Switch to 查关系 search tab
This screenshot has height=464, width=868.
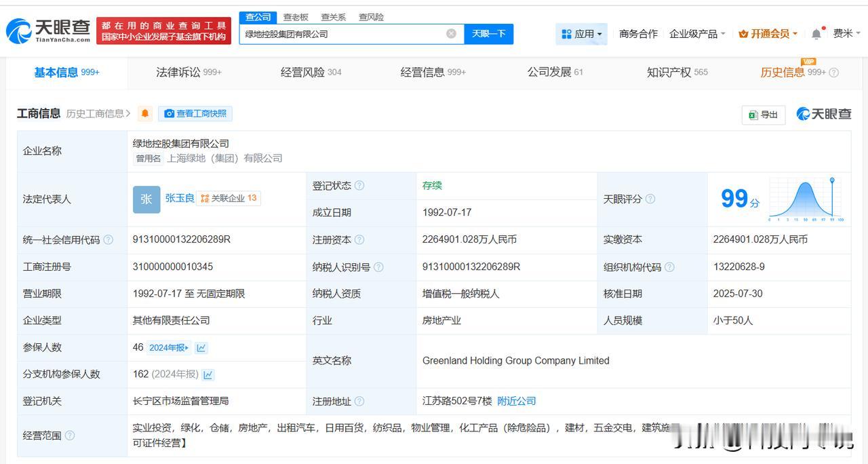(x=333, y=17)
